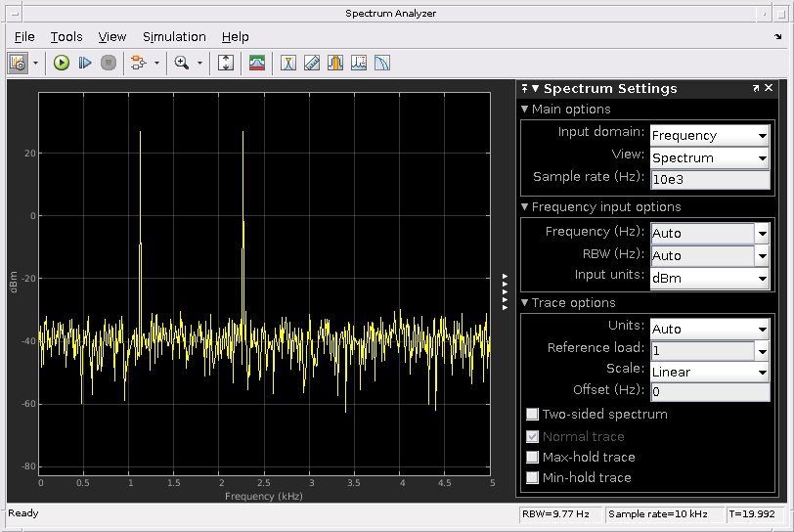The height and width of the screenshot is (532, 794).
Task: Collapse the Trace options section
Action: coord(525,303)
